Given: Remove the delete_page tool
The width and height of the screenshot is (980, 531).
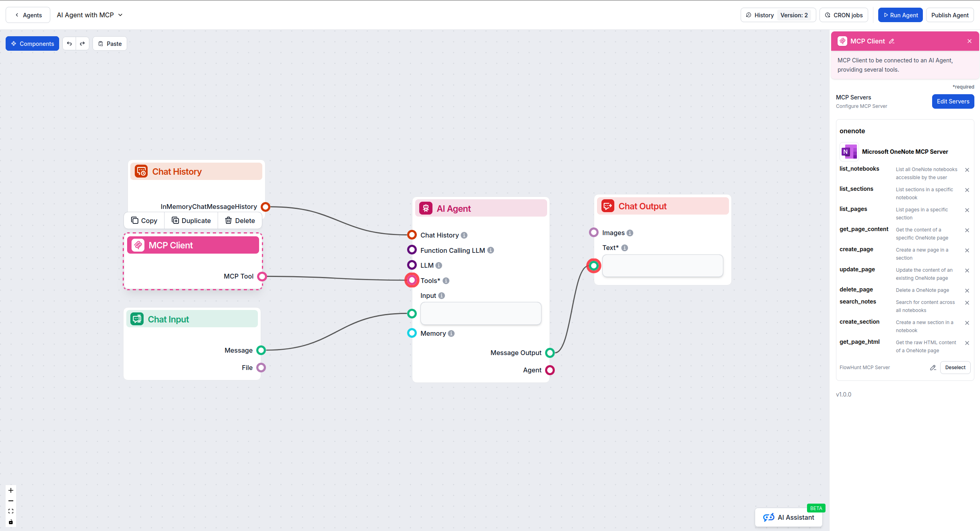Looking at the screenshot, I should pyautogui.click(x=967, y=290).
